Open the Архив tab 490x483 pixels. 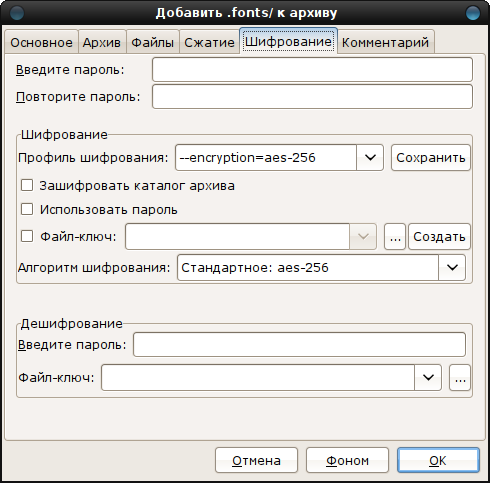tap(102, 42)
